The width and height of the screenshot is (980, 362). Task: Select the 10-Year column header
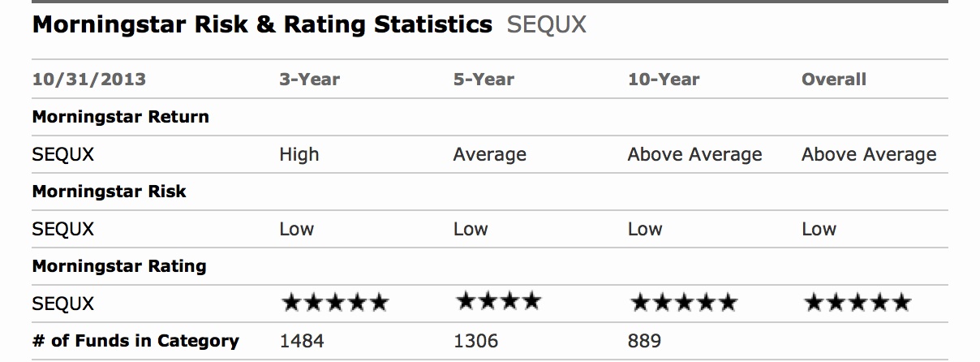(x=663, y=80)
